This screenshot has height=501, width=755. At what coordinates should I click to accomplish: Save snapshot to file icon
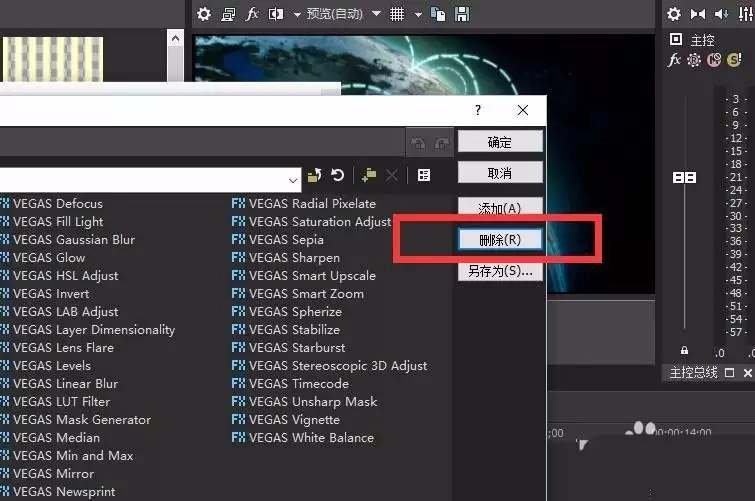(462, 14)
